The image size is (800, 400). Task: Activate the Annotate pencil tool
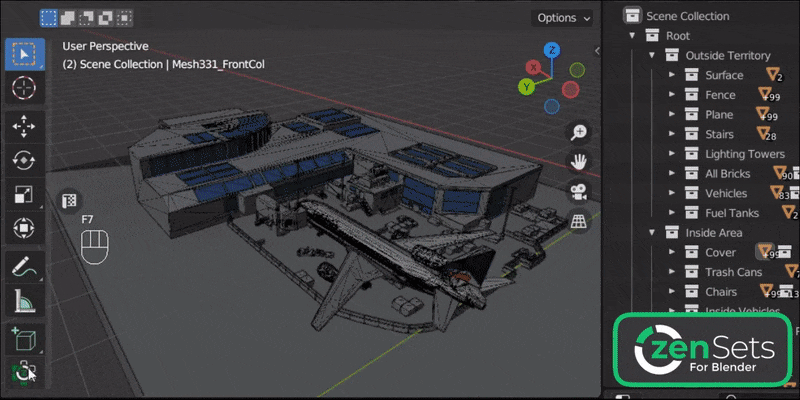point(23,266)
